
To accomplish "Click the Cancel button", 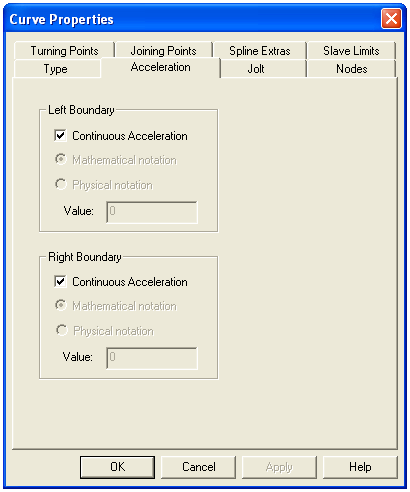I will tap(199, 467).
